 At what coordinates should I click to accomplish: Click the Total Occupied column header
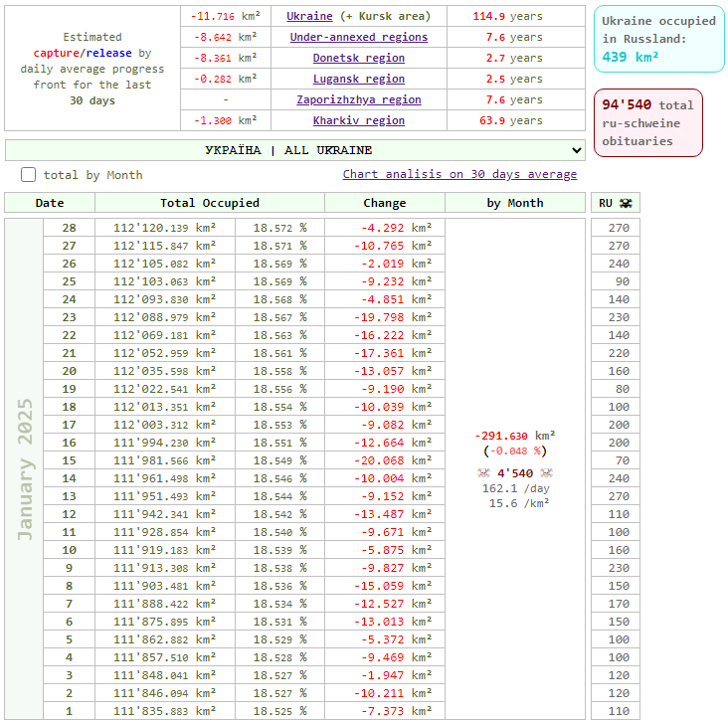(x=210, y=203)
